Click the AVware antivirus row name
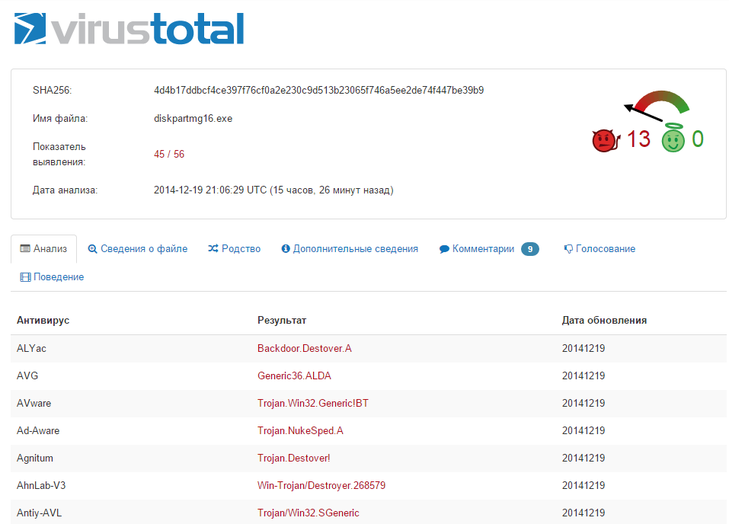Viewport: 729px width, 524px height. pyautogui.click(x=34, y=403)
